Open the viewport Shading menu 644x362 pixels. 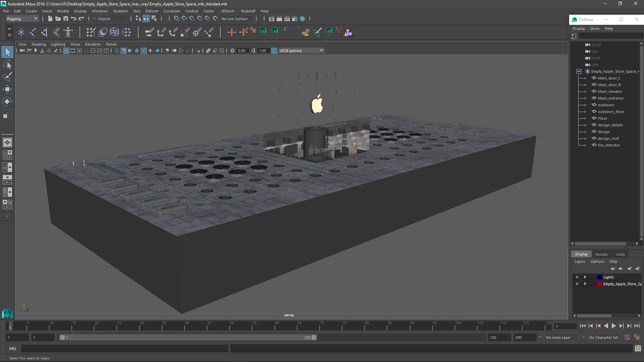click(38, 44)
